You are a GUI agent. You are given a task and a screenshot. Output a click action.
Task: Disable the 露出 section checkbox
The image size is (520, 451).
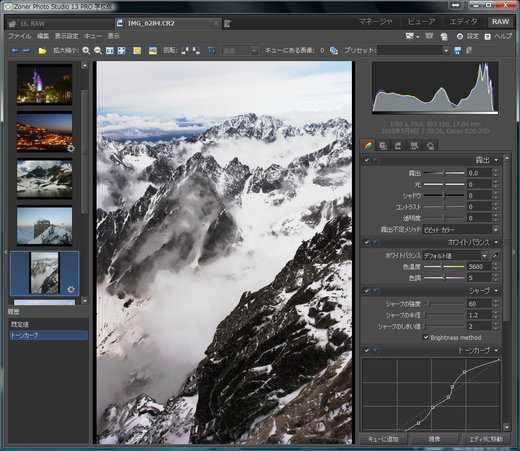(x=367, y=160)
